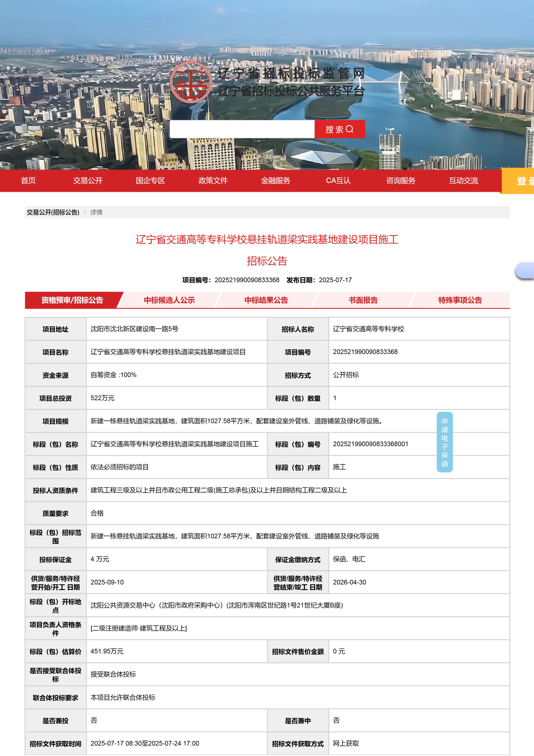Click completion date 2026-04-30 cell
Screen dimensions: 534x756
point(419,582)
